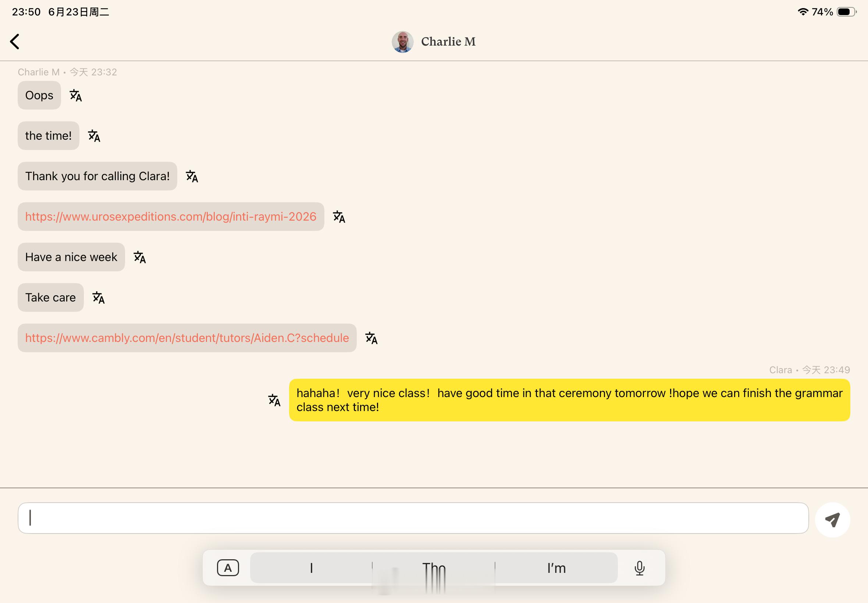Tap the Charlie M name header
This screenshot has height=603, width=868.
coord(448,42)
